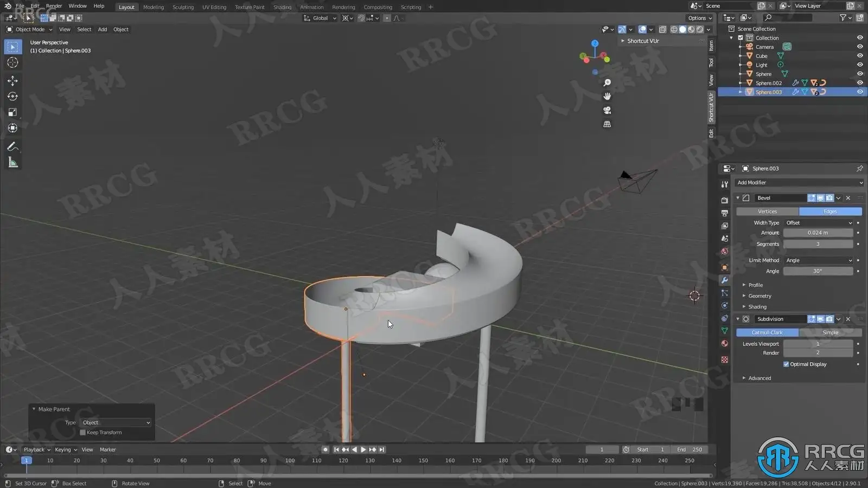Open the Material properties tab icon

724,343
